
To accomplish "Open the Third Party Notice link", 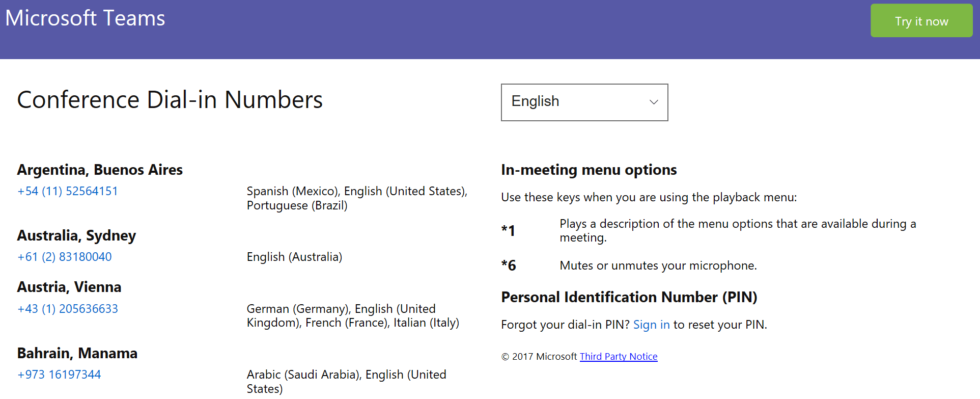I will pos(619,357).
